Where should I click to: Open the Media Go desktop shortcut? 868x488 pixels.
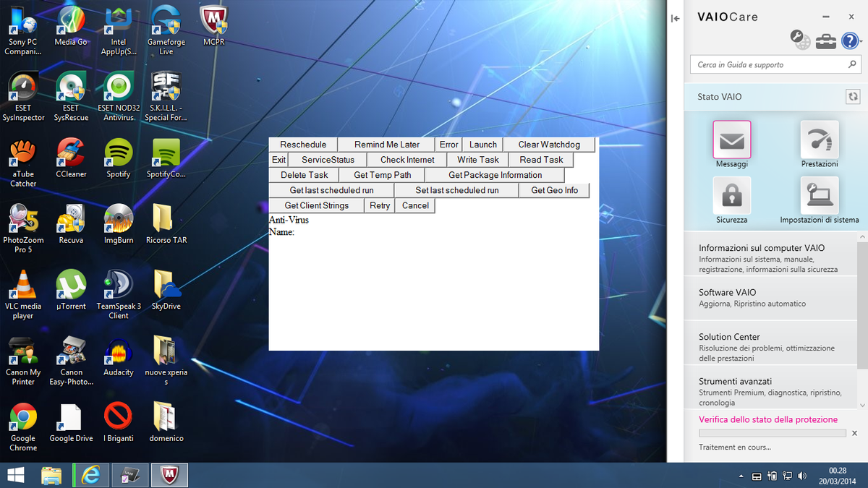click(71, 27)
